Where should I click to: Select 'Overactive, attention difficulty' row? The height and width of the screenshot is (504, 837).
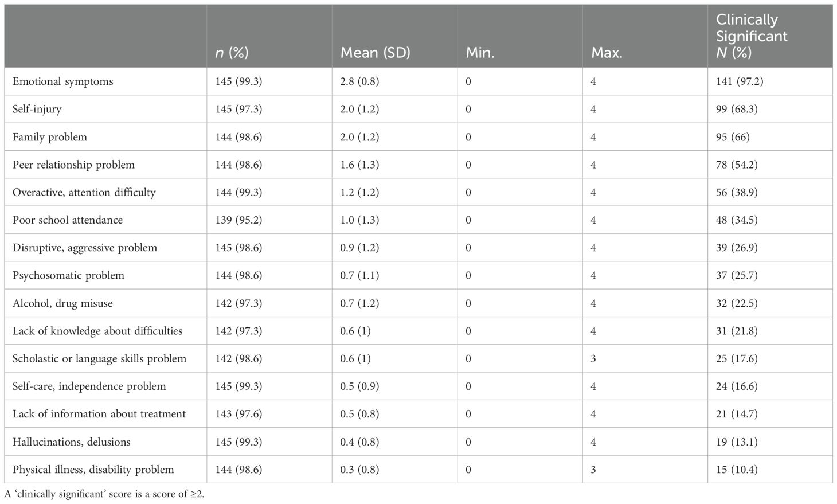tap(84, 192)
